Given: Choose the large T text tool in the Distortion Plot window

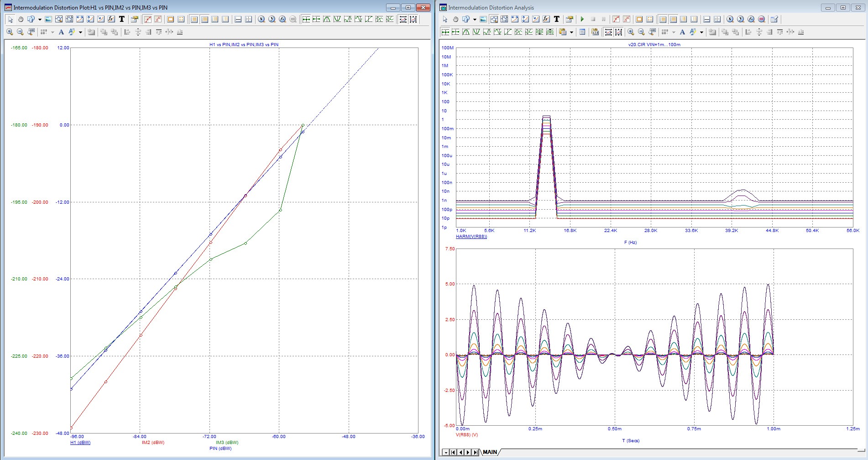Looking at the screenshot, I should pos(122,19).
